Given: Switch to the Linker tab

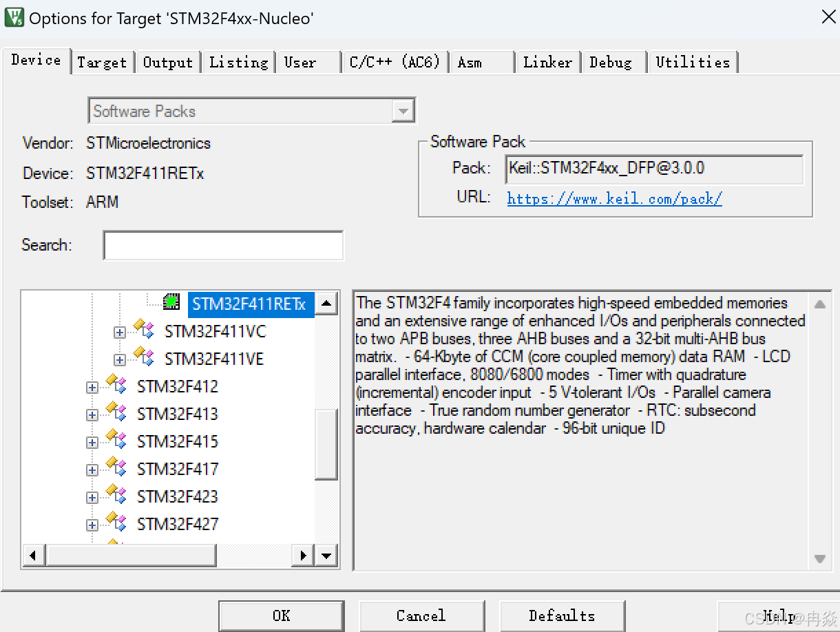Looking at the screenshot, I should click(x=548, y=62).
